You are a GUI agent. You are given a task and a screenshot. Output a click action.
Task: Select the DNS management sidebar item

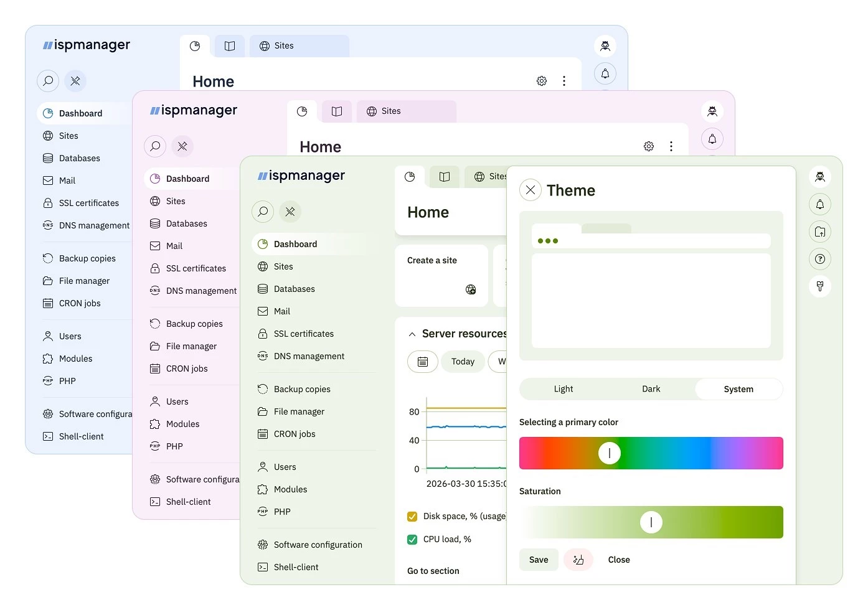tap(309, 356)
